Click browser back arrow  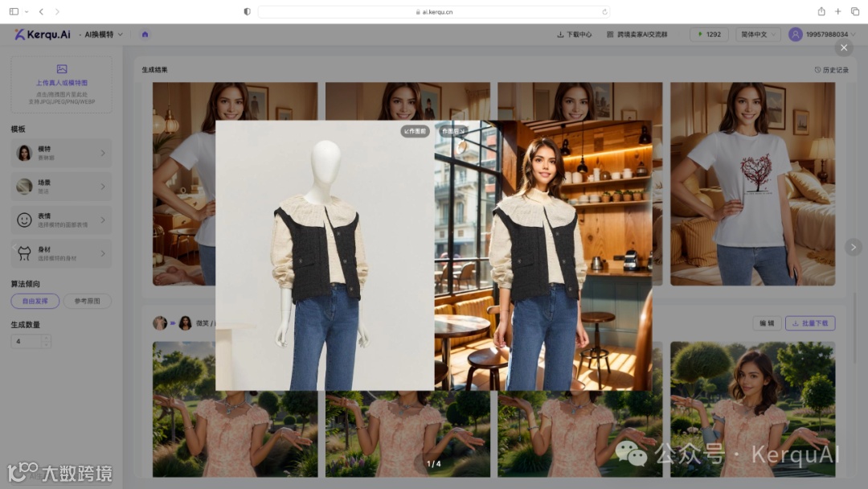click(x=42, y=11)
